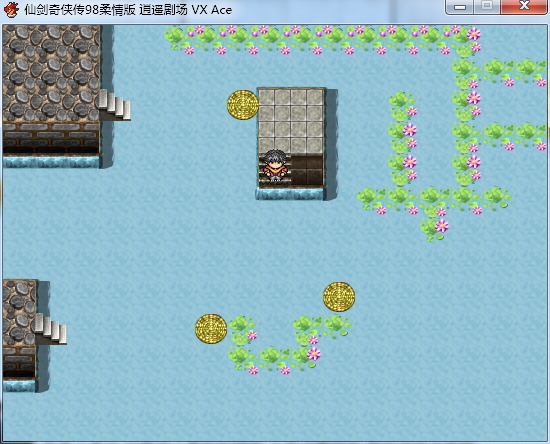
Task: Click the window title text 仙剑奇侠传98柔情版
Action: (80, 10)
